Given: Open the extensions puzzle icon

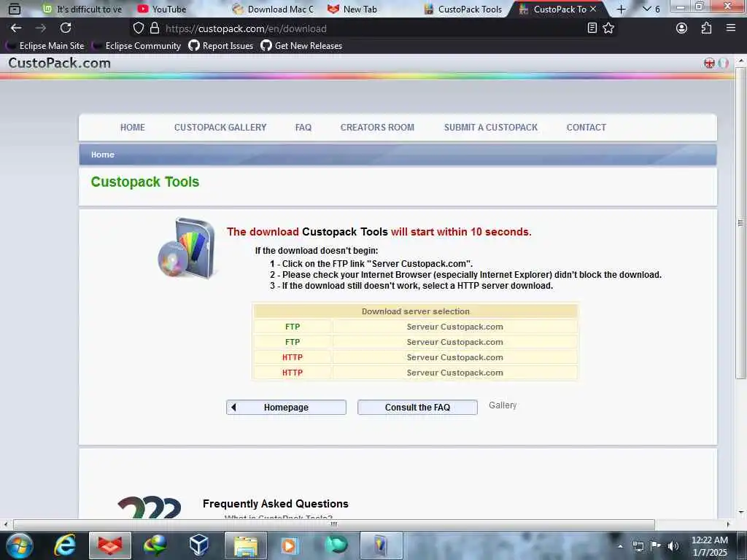Looking at the screenshot, I should click(x=706, y=28).
